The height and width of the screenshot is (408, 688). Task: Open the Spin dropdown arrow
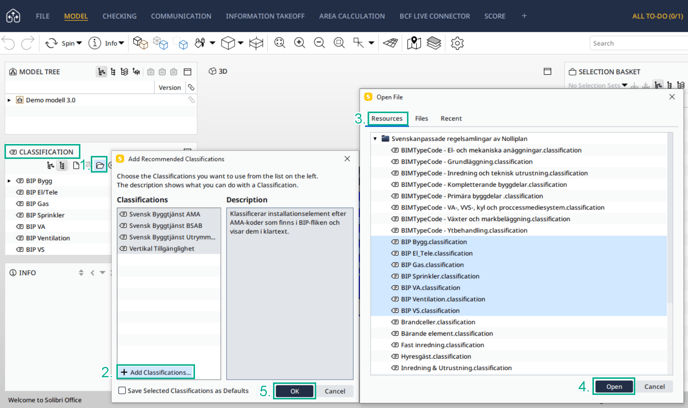(x=79, y=43)
